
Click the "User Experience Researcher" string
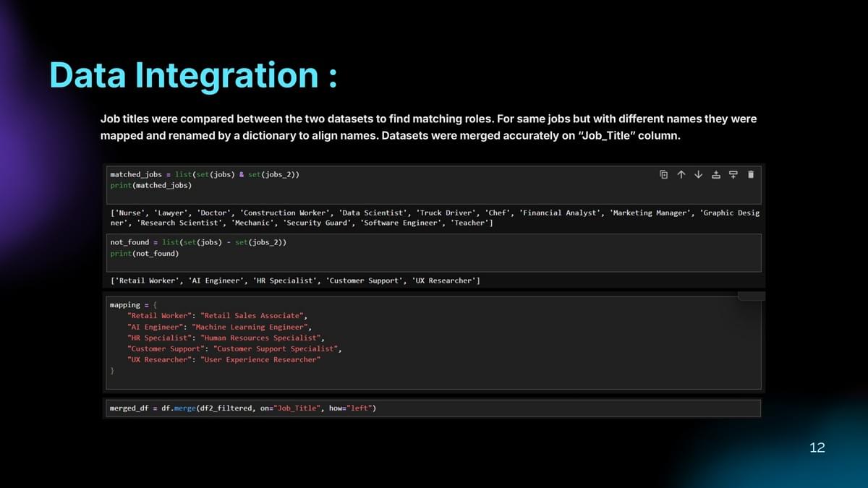pyautogui.click(x=260, y=359)
